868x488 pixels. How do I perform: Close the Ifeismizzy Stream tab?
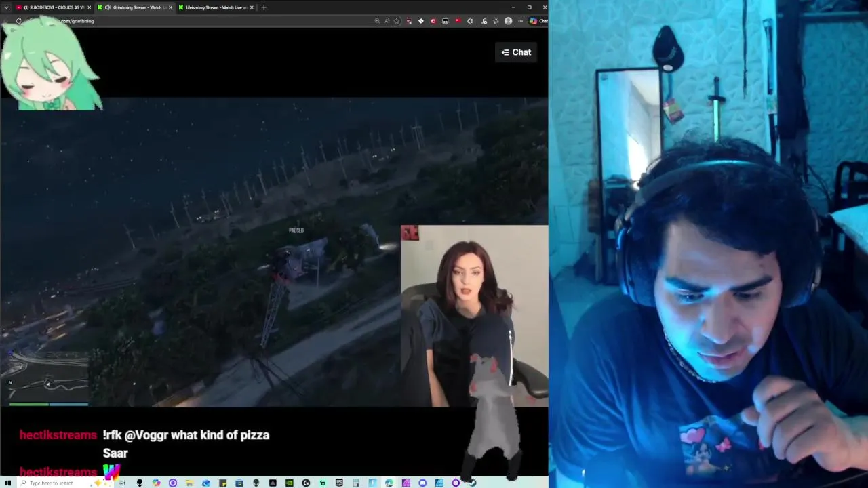252,7
